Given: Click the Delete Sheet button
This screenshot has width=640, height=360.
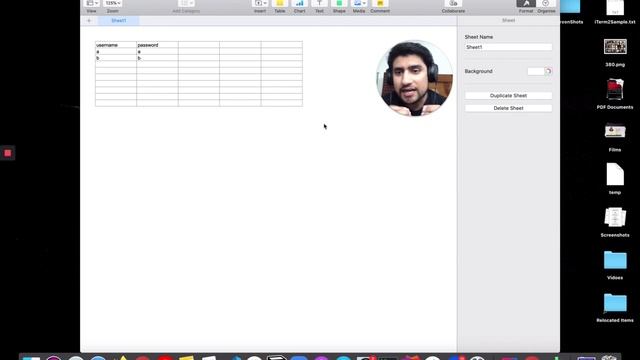Looking at the screenshot, I should point(508,108).
